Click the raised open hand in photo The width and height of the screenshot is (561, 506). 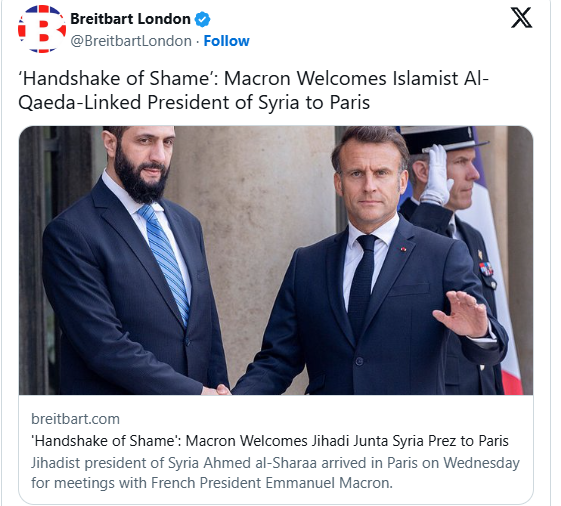tap(460, 313)
